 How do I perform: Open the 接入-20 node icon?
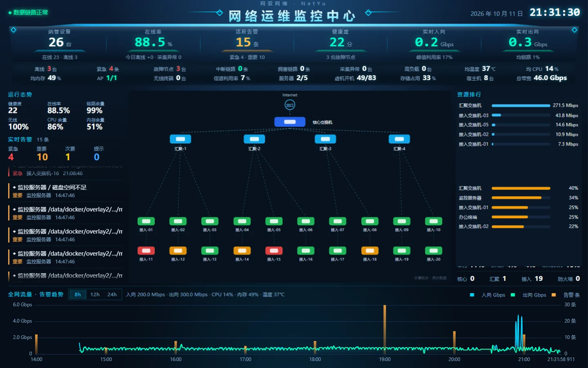click(434, 251)
